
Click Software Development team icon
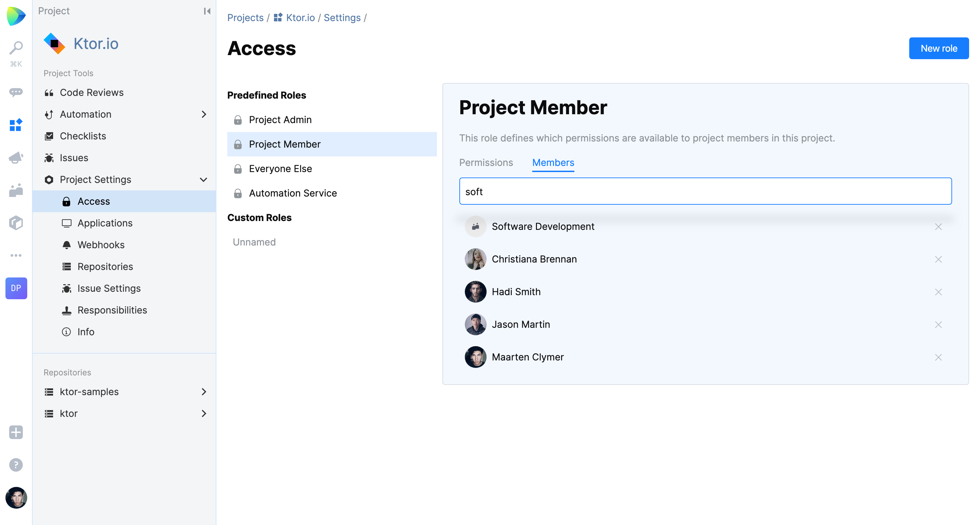pyautogui.click(x=476, y=226)
